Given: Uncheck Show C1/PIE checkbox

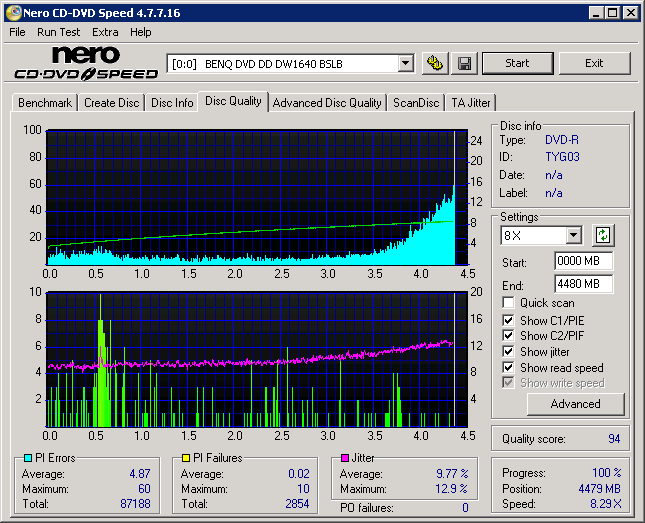Looking at the screenshot, I should tap(509, 320).
